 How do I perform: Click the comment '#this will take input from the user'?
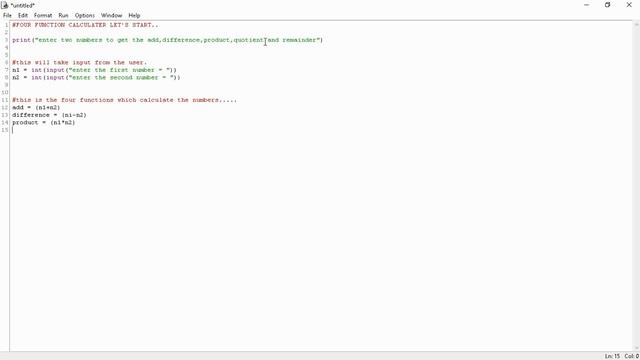(79, 62)
